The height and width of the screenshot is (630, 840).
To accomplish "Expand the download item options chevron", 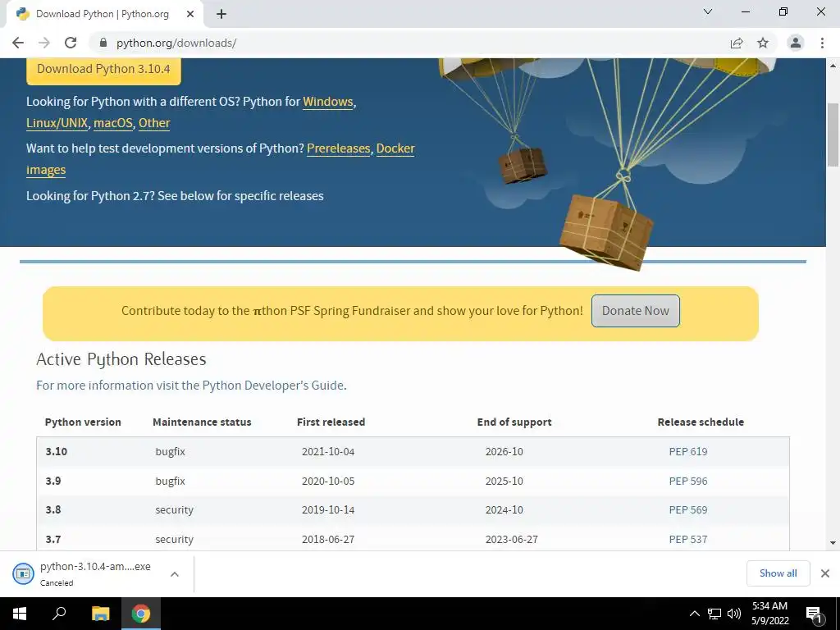I will pos(174,574).
